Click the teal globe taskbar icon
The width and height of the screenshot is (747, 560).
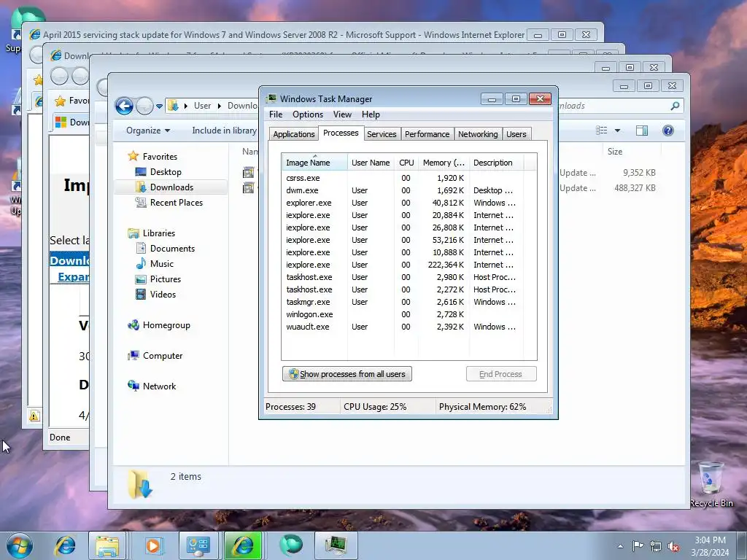click(x=291, y=545)
